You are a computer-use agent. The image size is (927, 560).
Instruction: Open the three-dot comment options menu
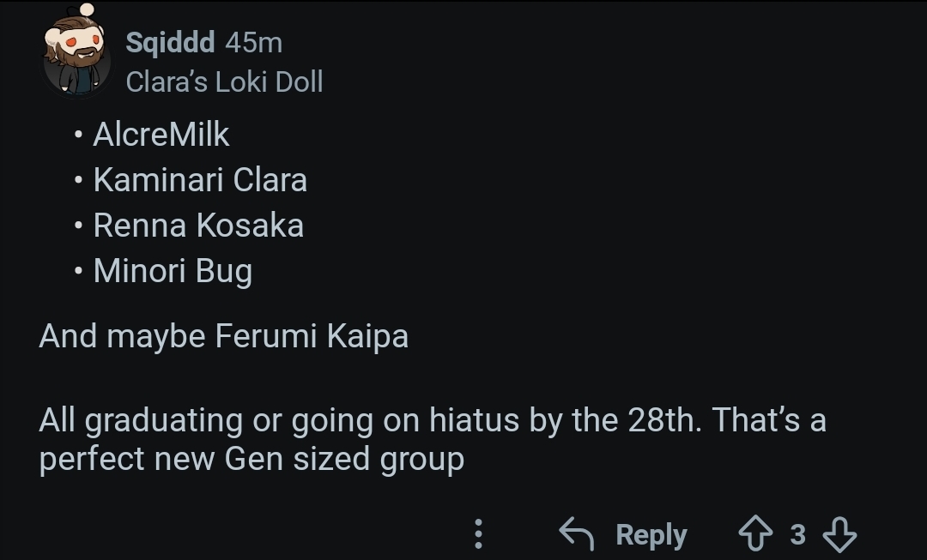click(x=479, y=533)
